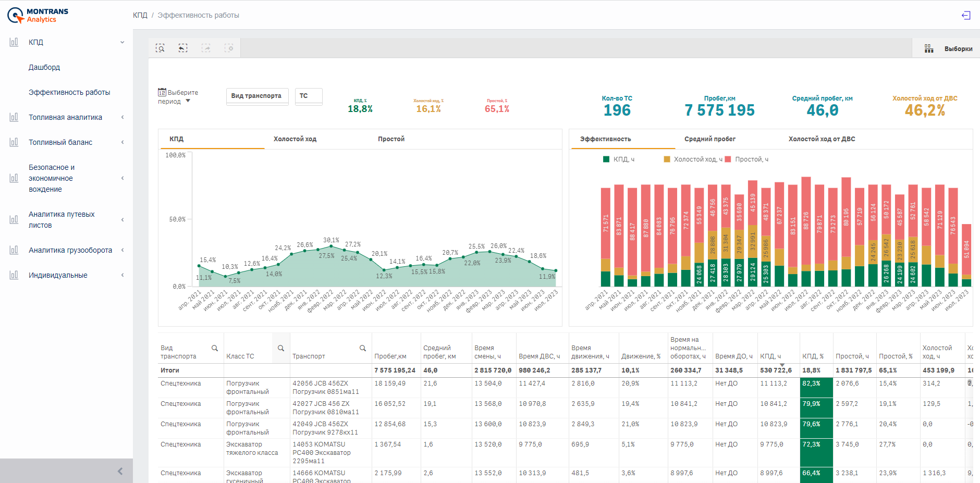Click the Эффективность работы breadcrumb text
This screenshot has width=980, height=483.
pos(199,15)
